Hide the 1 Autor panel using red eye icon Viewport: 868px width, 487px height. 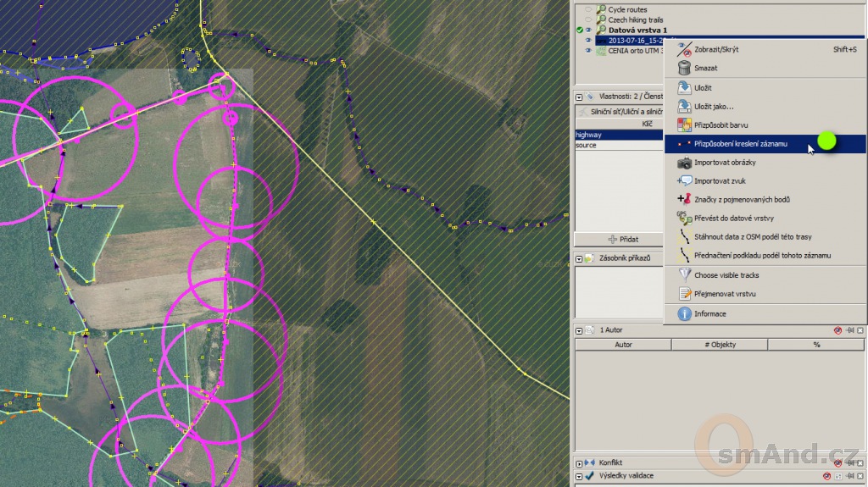click(x=837, y=330)
